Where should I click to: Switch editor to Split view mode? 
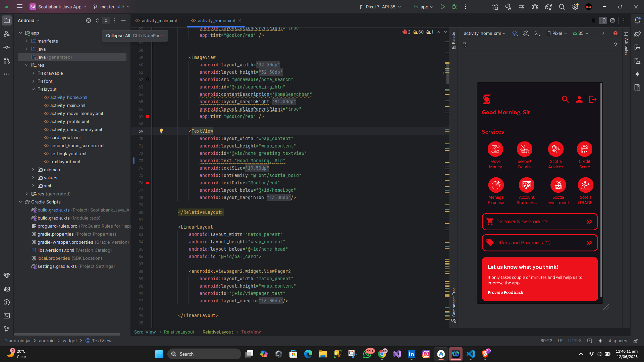(603, 20)
